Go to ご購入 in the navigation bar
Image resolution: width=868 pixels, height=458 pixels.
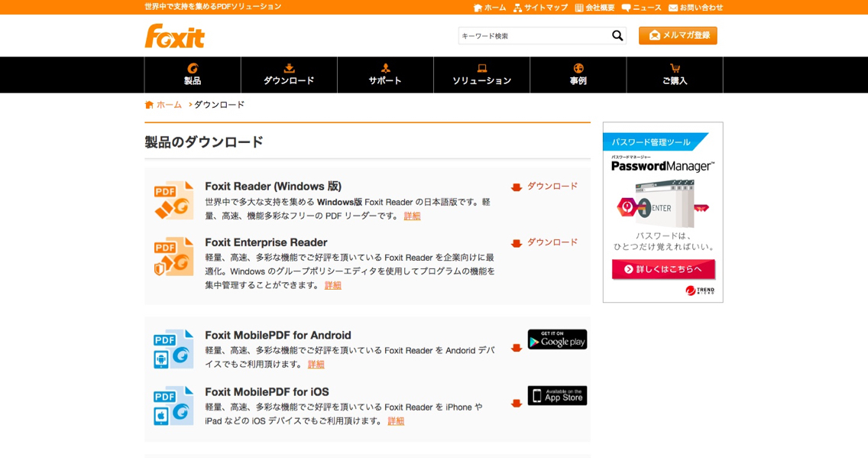[x=675, y=75]
